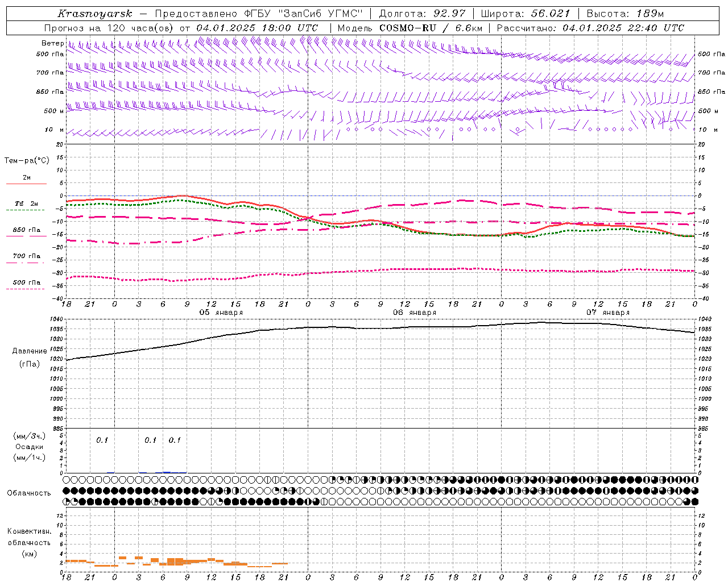This screenshot has height=582, width=728.
Task: Click the "Тем-ра(°C)" temperature panel label
Action: 27,161
